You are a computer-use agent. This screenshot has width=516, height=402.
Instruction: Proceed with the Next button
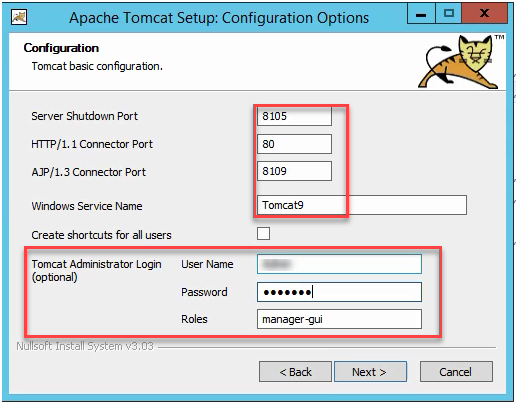(370, 372)
